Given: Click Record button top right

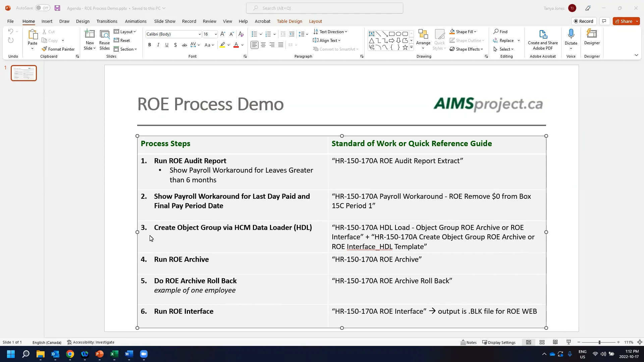Looking at the screenshot, I should [x=584, y=21].
